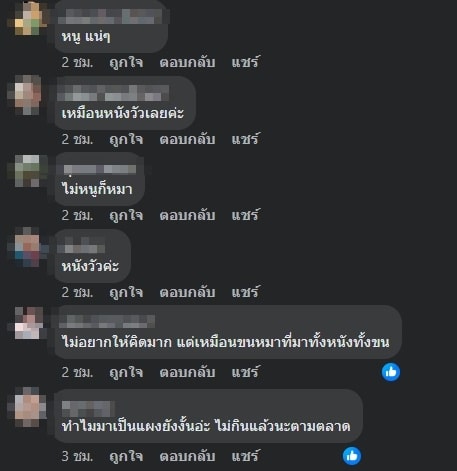Open profile picture beside 'หนู แน่ๆ' comment
The height and width of the screenshot is (471, 457).
coord(28,18)
